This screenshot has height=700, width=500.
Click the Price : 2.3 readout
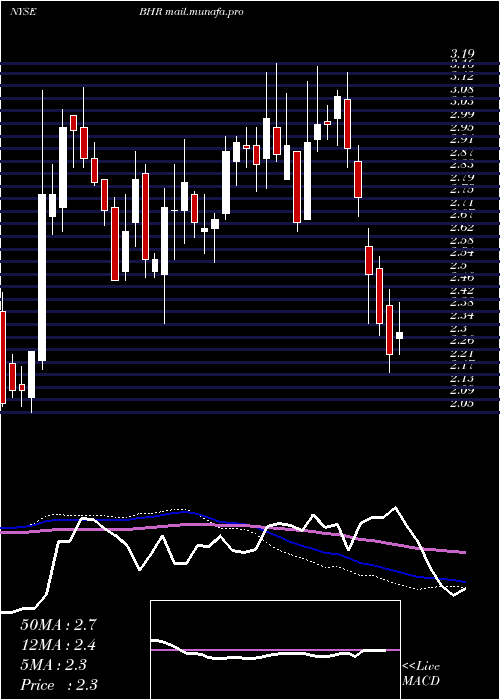tap(59, 685)
